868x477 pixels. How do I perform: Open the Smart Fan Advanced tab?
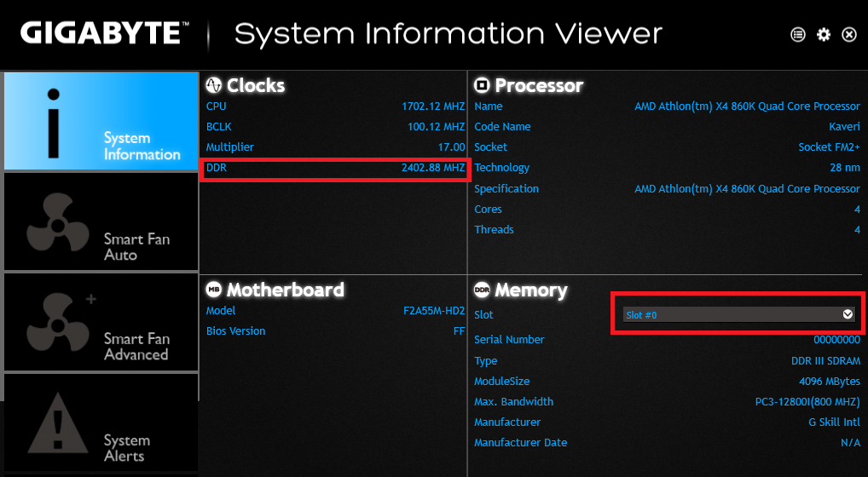(101, 322)
